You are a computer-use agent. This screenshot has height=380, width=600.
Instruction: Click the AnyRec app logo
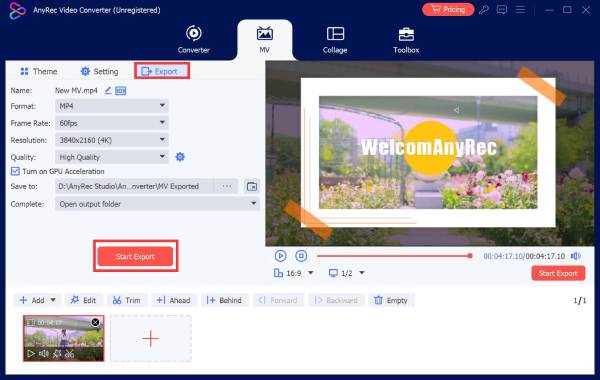pos(17,10)
